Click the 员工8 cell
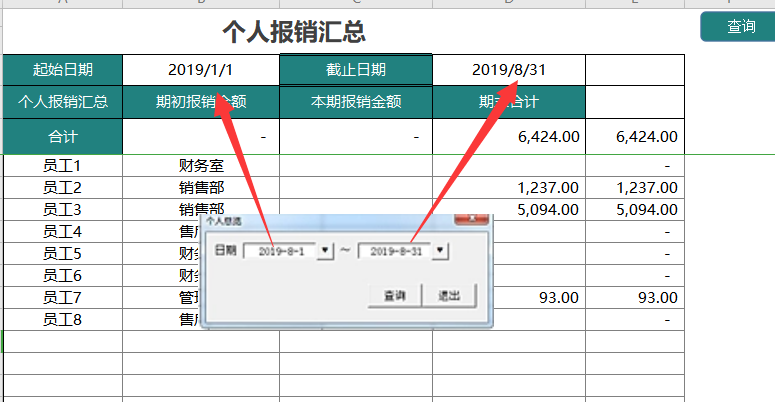The image size is (775, 402). click(x=63, y=319)
